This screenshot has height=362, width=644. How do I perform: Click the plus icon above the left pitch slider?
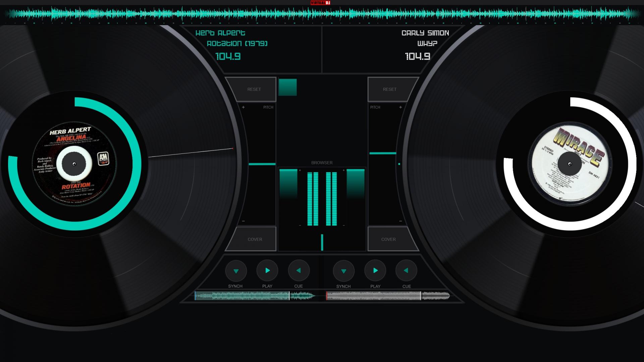tap(244, 107)
